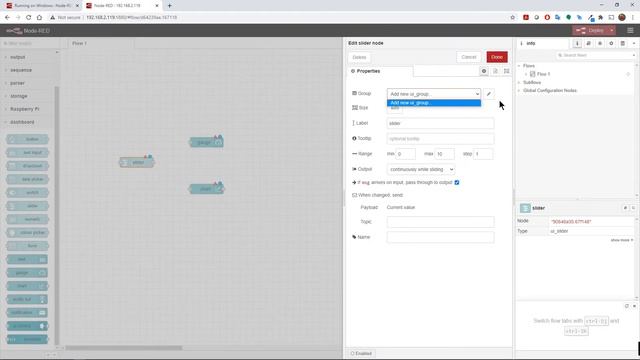Open the help tab icon in sidebar
The image size is (640, 360).
[x=589, y=43]
